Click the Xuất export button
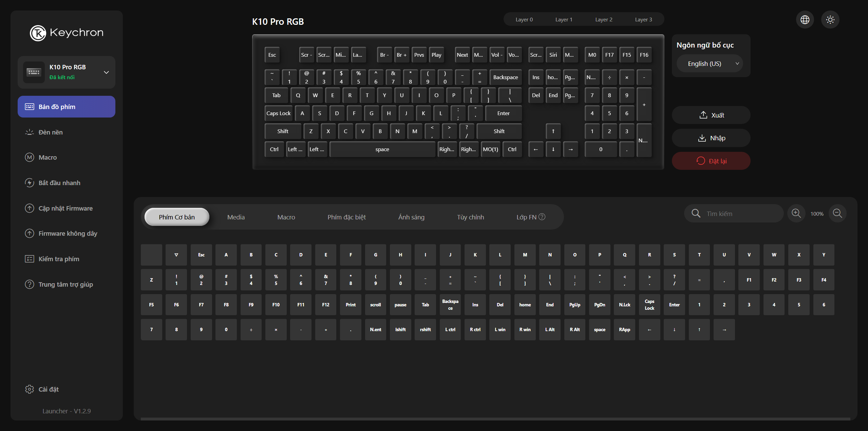 pos(711,115)
